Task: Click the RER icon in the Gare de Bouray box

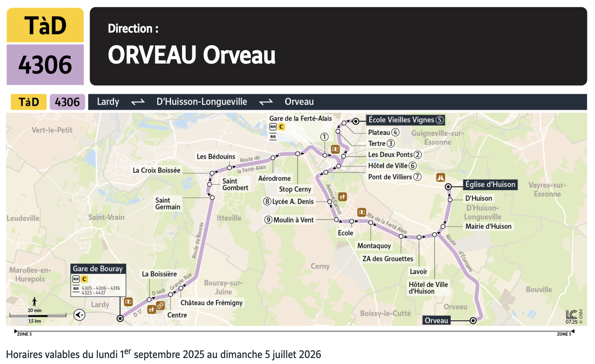Action: pos(76,279)
